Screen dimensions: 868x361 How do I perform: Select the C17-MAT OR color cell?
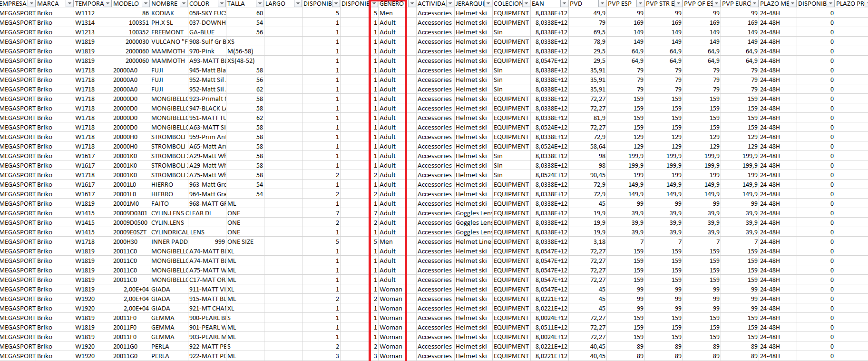pyautogui.click(x=207, y=280)
